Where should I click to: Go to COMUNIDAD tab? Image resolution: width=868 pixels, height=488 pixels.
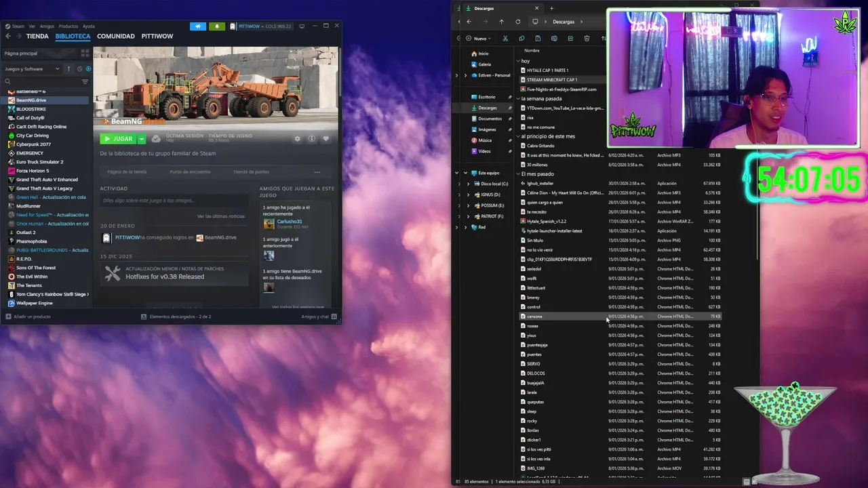tap(116, 36)
